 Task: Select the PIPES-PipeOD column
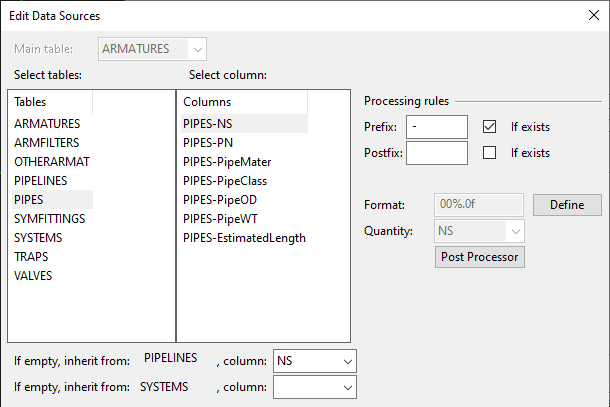[221, 200]
